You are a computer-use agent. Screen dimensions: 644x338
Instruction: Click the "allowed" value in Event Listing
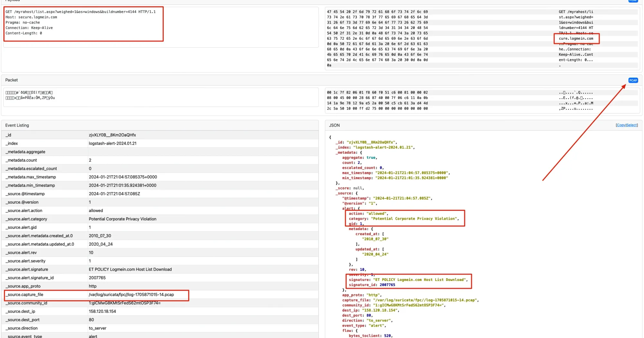click(x=96, y=210)
